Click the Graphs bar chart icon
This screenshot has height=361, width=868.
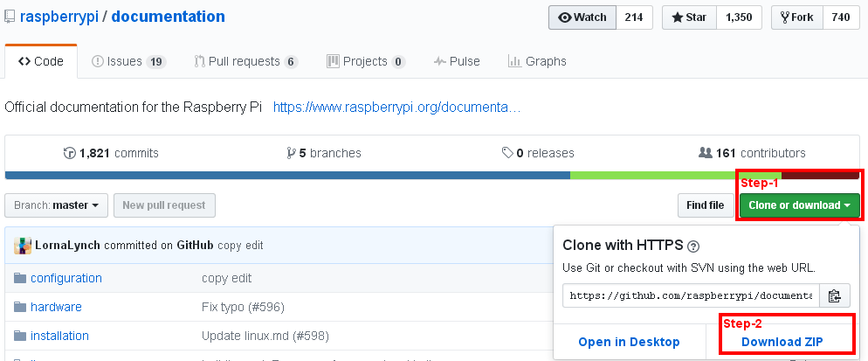(x=514, y=61)
